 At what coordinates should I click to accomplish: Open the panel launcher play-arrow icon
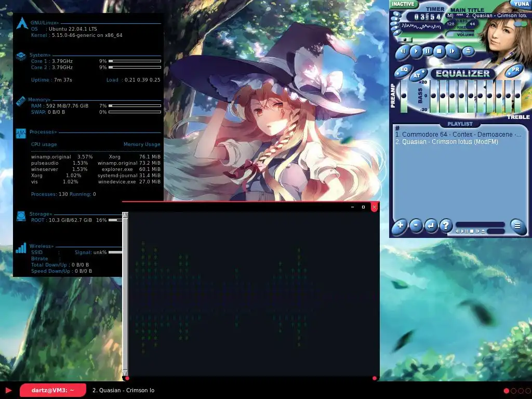coord(9,390)
